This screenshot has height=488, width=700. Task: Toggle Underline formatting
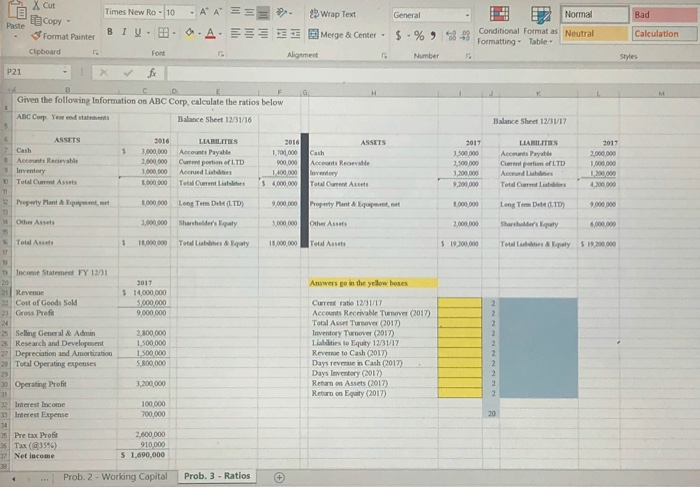click(x=138, y=32)
